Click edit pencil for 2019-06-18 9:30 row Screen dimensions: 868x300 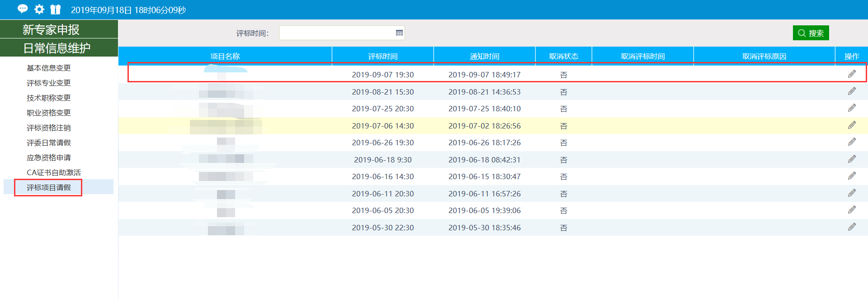(x=852, y=159)
